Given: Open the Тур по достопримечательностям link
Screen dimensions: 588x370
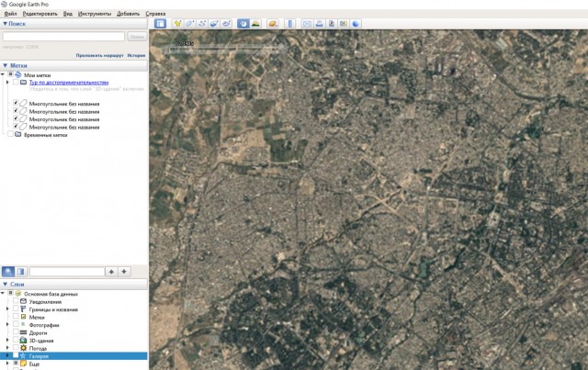Looking at the screenshot, I should click(69, 83).
